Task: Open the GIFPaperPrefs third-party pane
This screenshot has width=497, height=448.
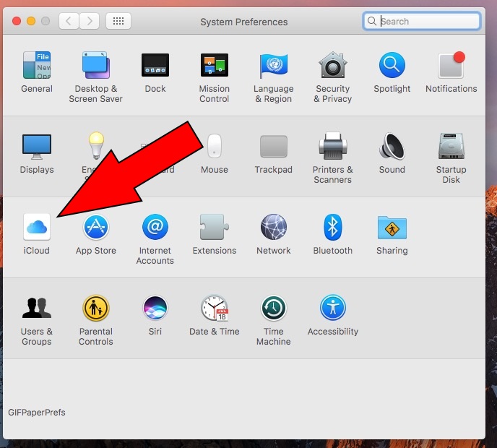Action: (37, 413)
